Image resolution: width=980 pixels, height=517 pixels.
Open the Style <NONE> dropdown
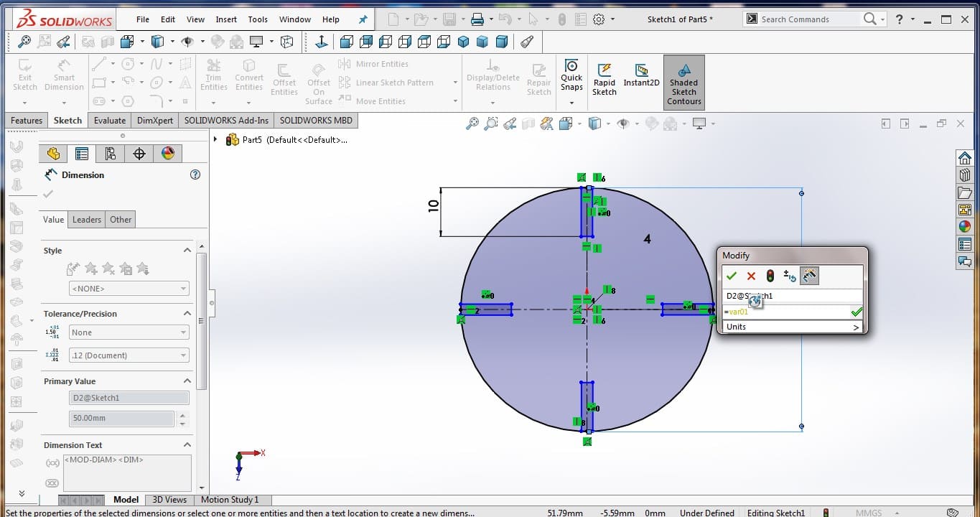[x=129, y=289]
